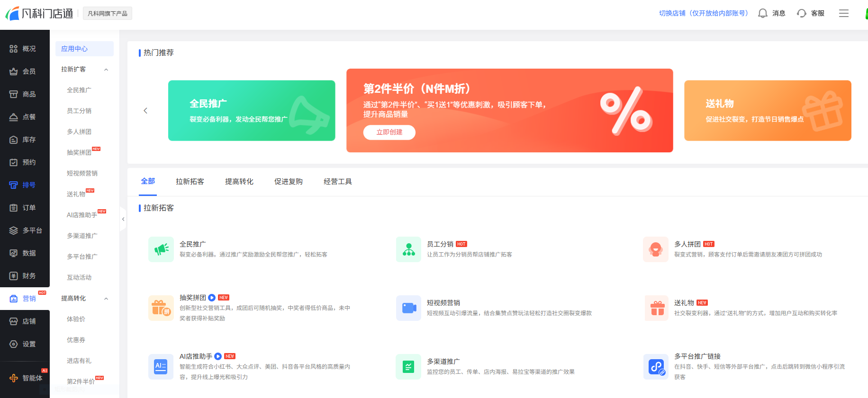Screen dimensions: 868x398
Task: Select 应用中心 in the submenu
Action: [x=84, y=49]
